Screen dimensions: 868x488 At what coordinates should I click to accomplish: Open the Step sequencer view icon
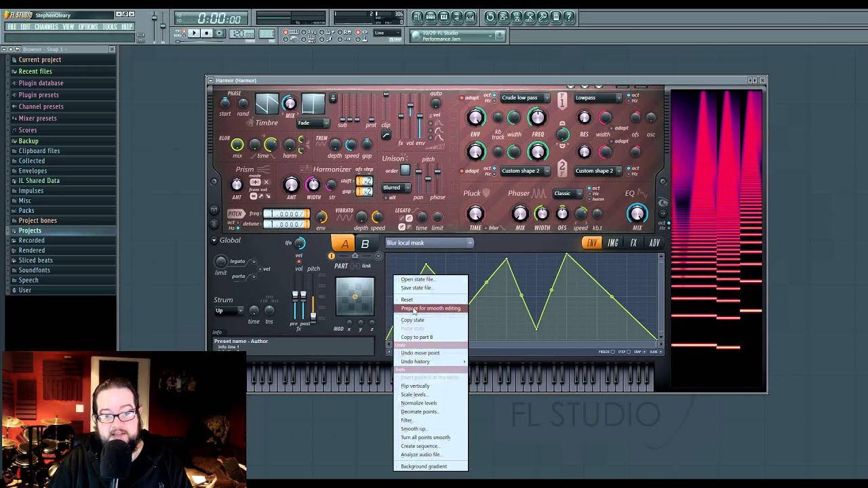click(431, 17)
